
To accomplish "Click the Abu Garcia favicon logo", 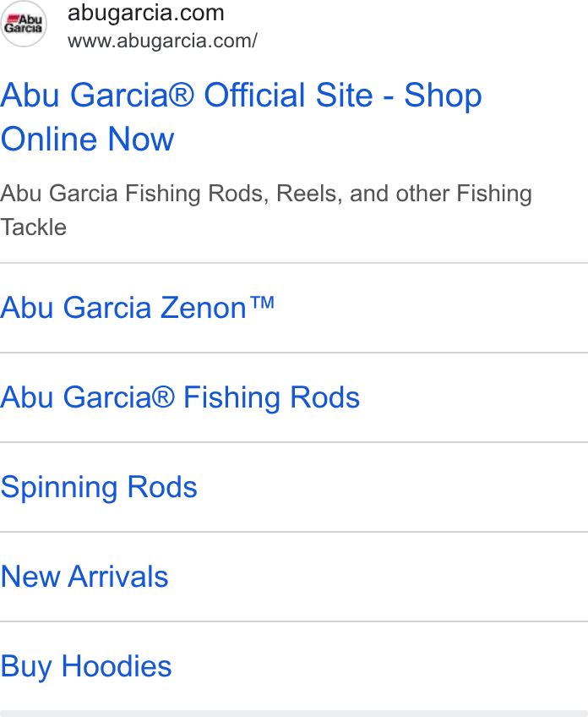I will pyautogui.click(x=23, y=24).
